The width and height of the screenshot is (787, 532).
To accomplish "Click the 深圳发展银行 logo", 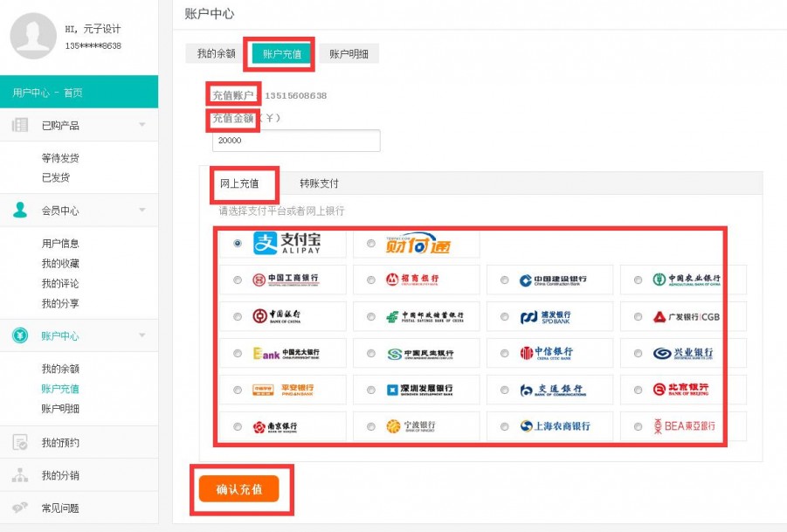I will tap(419, 390).
